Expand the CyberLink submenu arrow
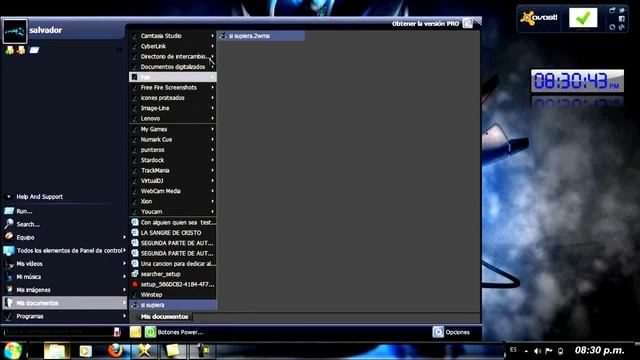 click(213, 46)
